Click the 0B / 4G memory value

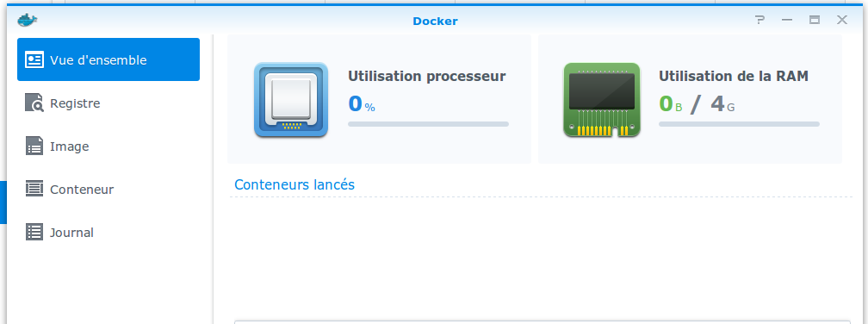click(x=697, y=103)
